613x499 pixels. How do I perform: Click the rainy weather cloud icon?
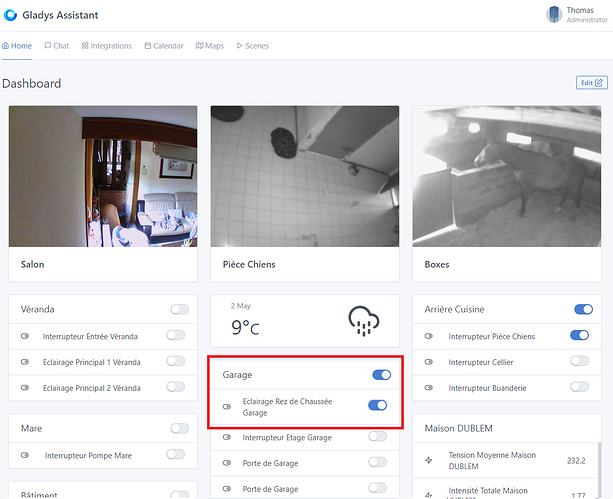pyautogui.click(x=364, y=321)
